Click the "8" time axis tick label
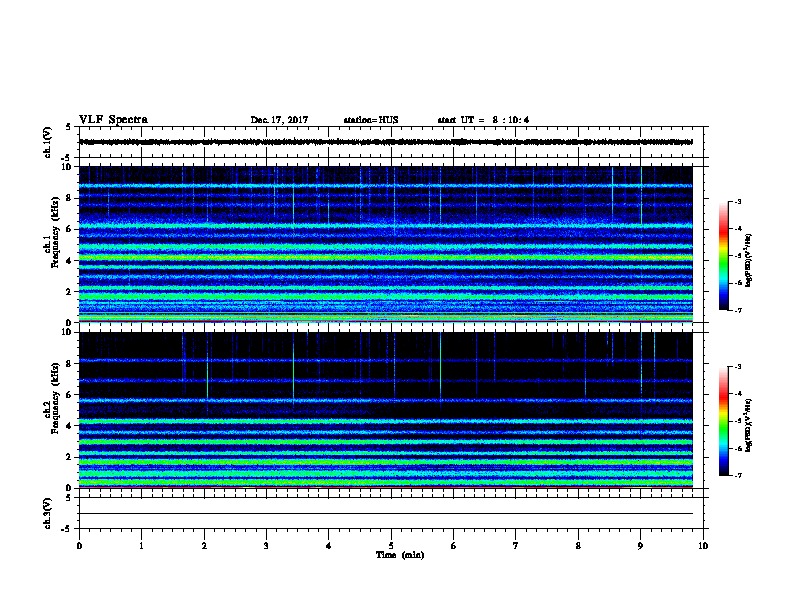Viewport: 792px width, 612px height. point(578,545)
